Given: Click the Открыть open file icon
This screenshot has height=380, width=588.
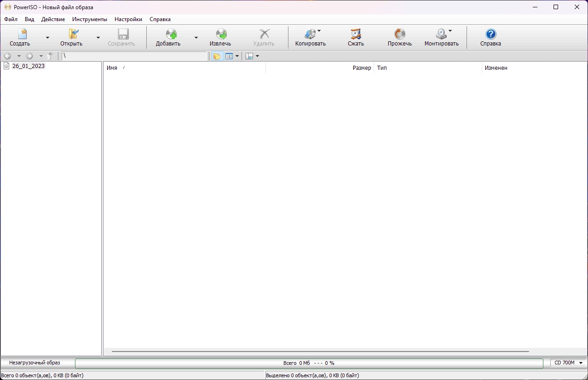Looking at the screenshot, I should pos(73,34).
